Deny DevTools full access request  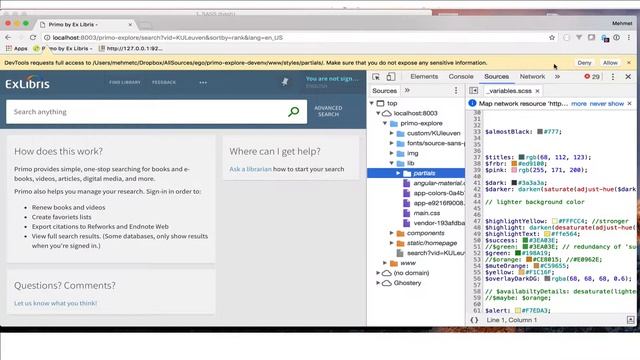[584, 63]
